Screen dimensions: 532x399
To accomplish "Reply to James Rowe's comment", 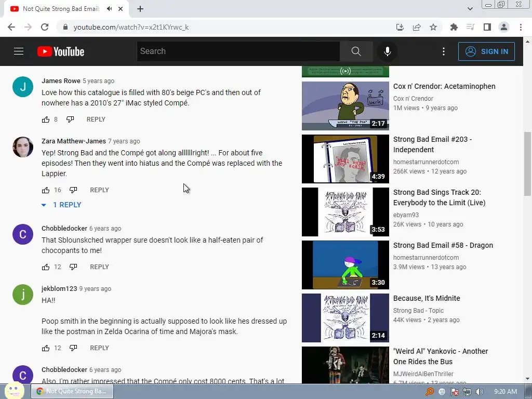I will point(96,119).
